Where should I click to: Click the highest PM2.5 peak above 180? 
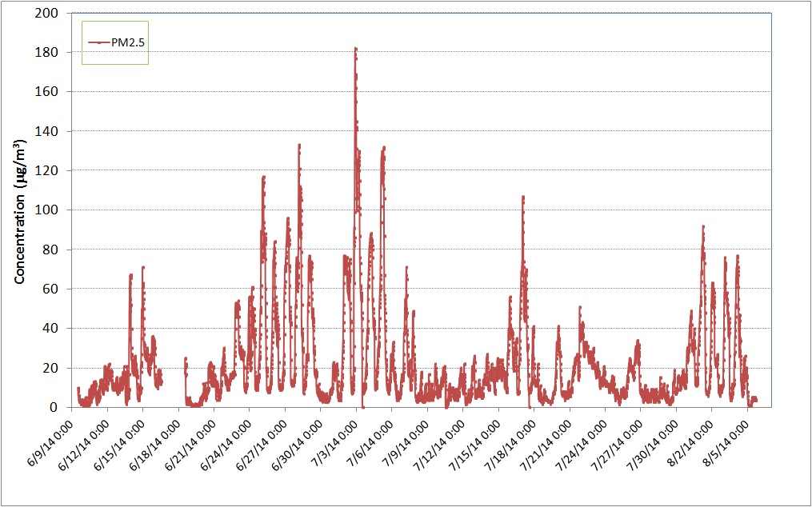coord(356,49)
